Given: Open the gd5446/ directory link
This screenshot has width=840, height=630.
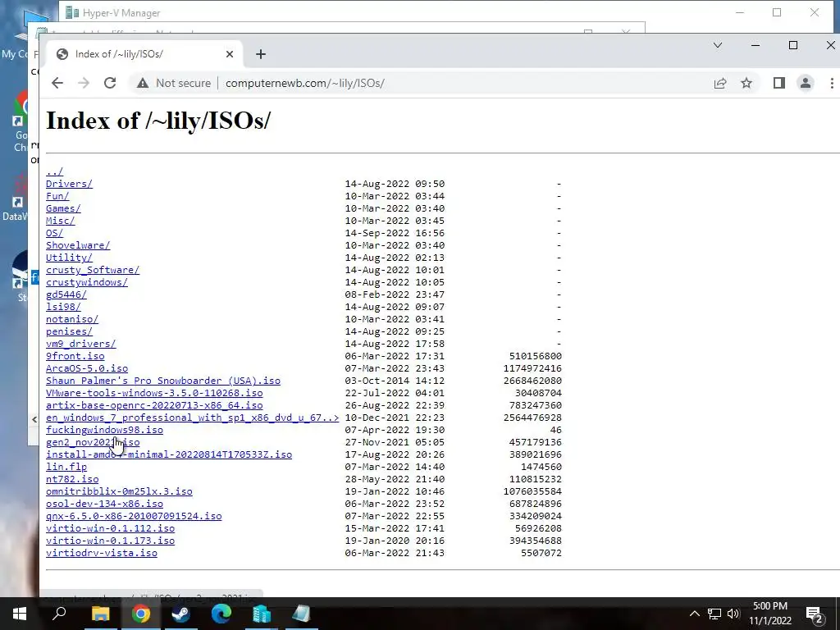Looking at the screenshot, I should click(x=66, y=294).
